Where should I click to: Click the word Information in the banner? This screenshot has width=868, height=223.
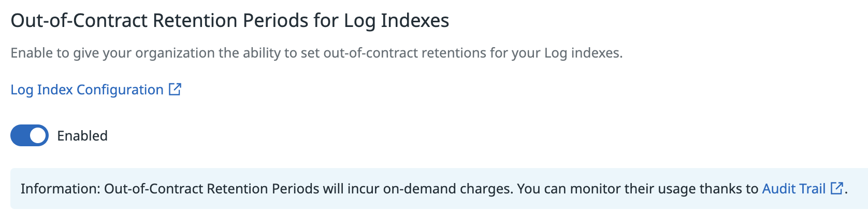click(x=60, y=188)
